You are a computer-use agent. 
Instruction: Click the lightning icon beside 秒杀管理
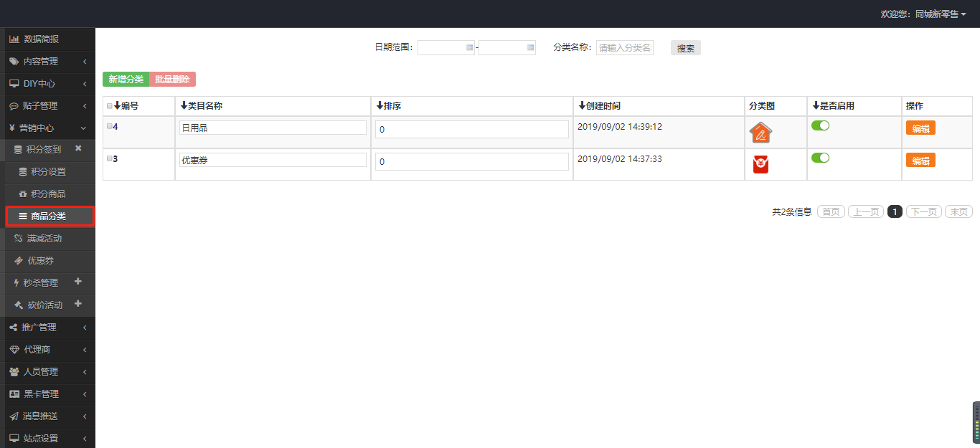click(17, 283)
